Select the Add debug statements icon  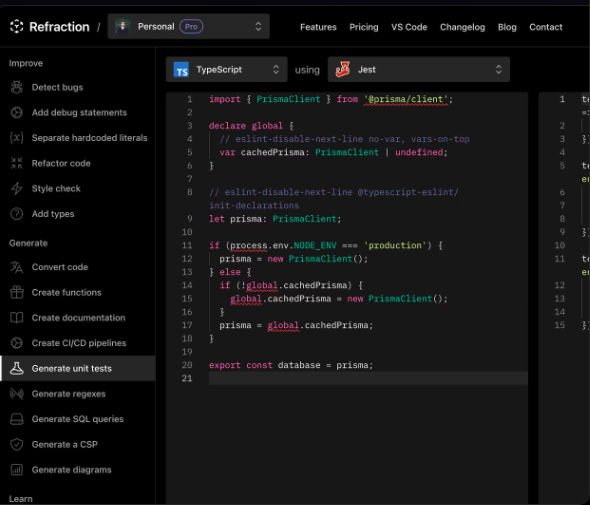17,113
